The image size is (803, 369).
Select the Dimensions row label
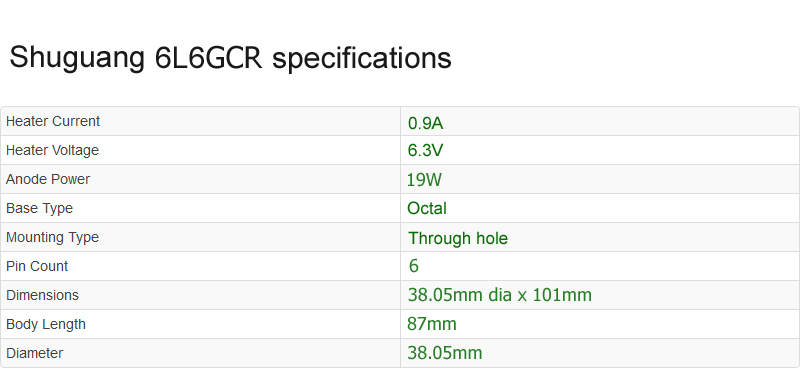43,295
